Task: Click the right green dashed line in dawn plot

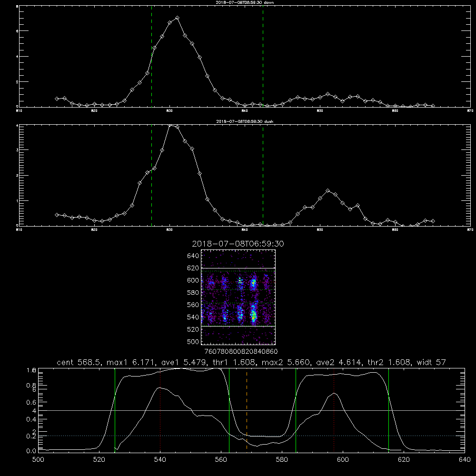Action: click(263, 56)
